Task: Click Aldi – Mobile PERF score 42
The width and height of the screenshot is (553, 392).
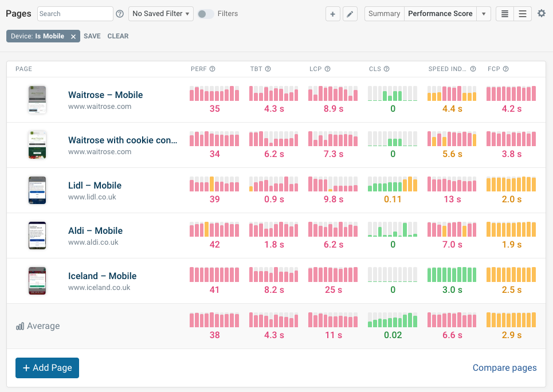Action: coord(214,244)
